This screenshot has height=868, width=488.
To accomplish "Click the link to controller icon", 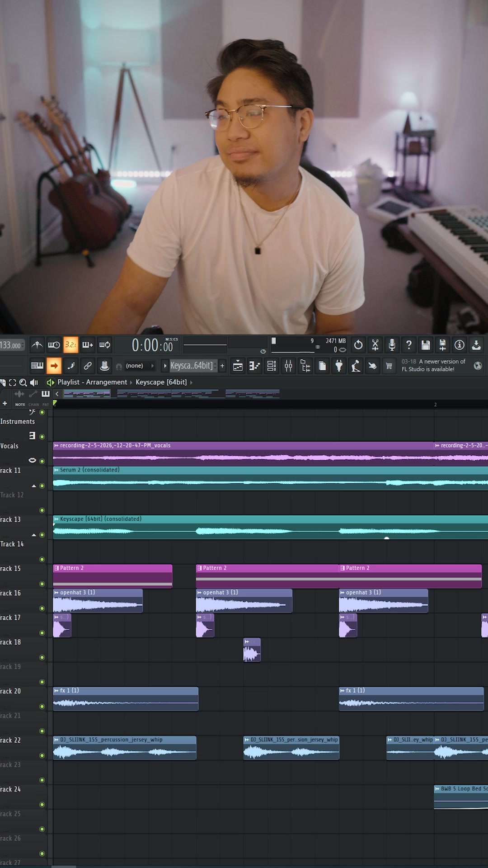I will coord(88,366).
